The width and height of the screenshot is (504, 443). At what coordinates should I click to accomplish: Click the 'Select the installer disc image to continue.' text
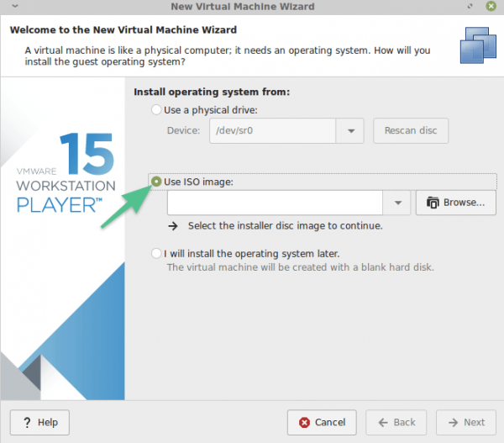click(x=285, y=226)
